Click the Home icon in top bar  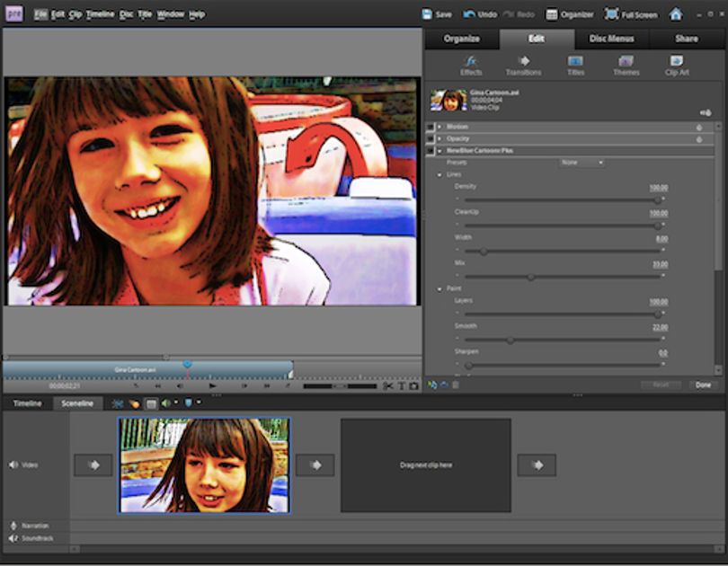tap(676, 14)
